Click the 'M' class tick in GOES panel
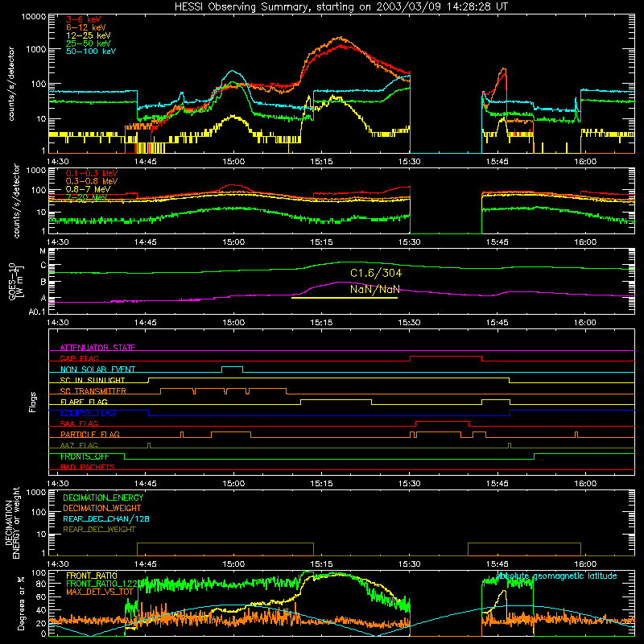The height and width of the screenshot is (644, 644). [43, 251]
